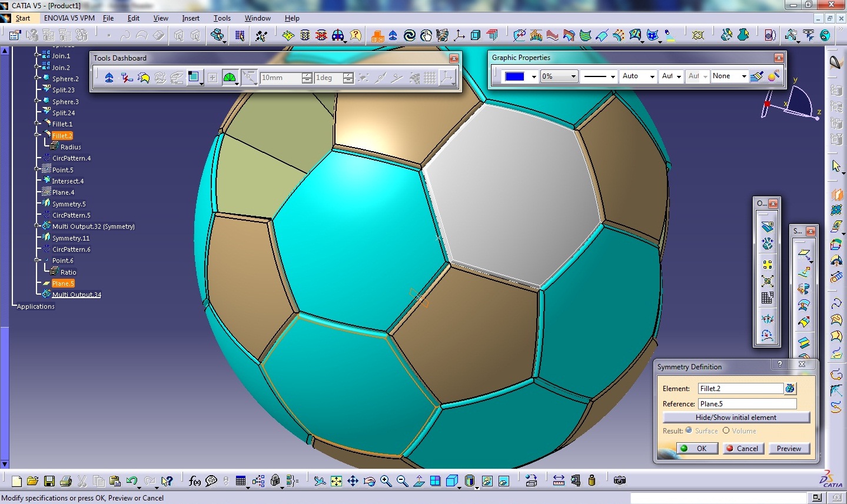Click the element selector icon beside Fillet.2 field
Screen dimensions: 847x504
coord(790,388)
